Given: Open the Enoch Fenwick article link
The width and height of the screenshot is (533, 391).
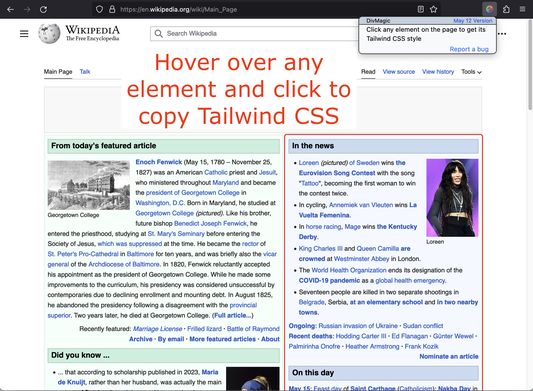Looking at the screenshot, I should pos(159,162).
